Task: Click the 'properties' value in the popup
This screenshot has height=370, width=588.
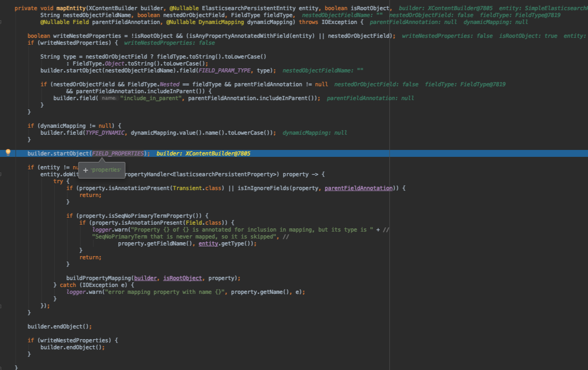Action: coord(106,170)
